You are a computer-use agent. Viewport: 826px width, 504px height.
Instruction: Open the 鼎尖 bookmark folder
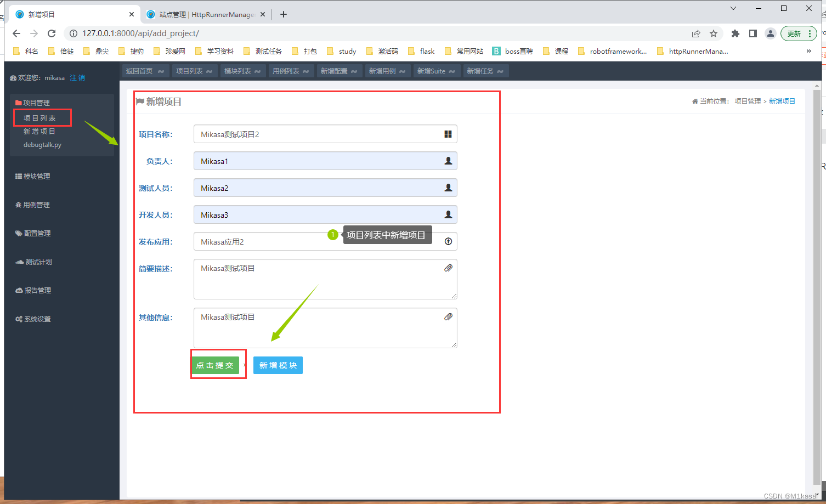[x=96, y=51]
